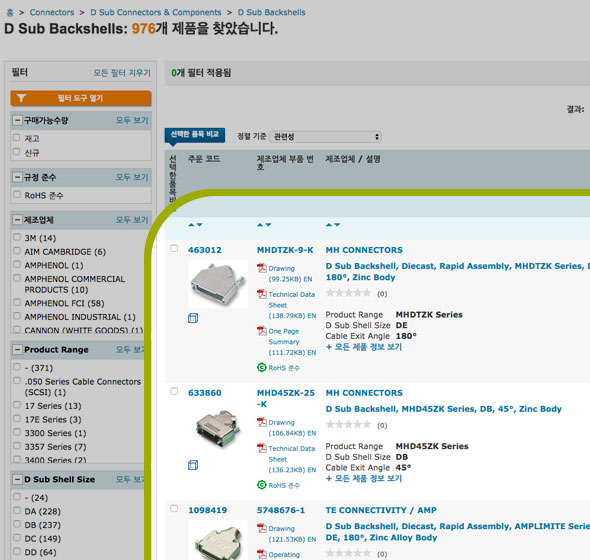This screenshot has height=560, width=590.
Task: Collapse the 규정 준수 filter section
Action: [17, 177]
